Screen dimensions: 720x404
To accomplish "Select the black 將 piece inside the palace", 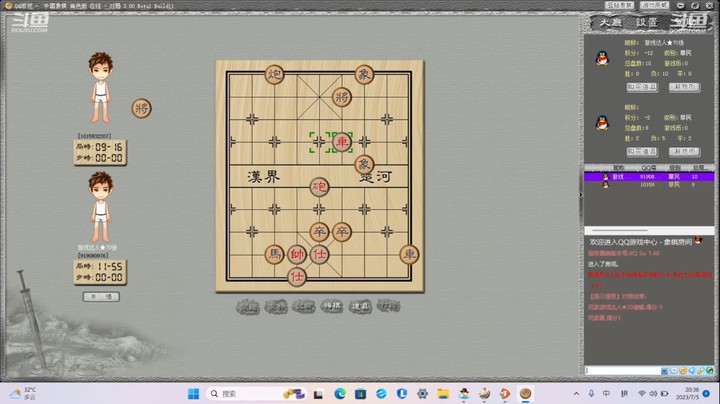I will (342, 97).
